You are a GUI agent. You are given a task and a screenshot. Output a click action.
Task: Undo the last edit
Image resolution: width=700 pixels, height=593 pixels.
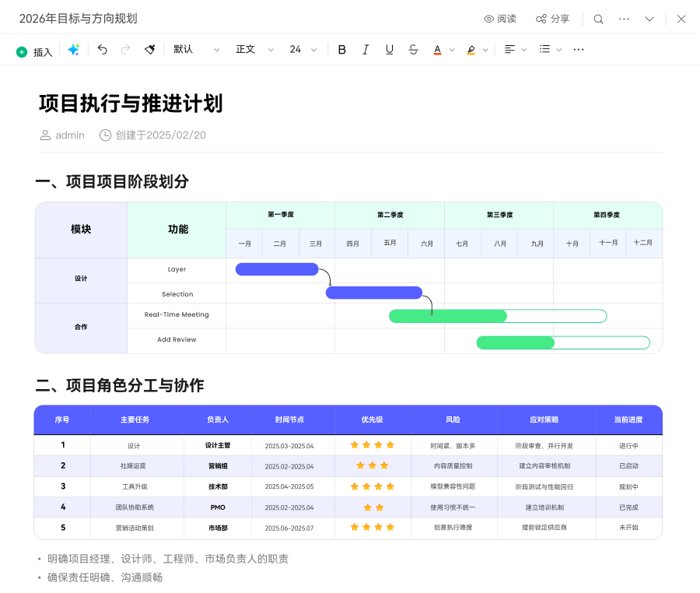point(103,50)
